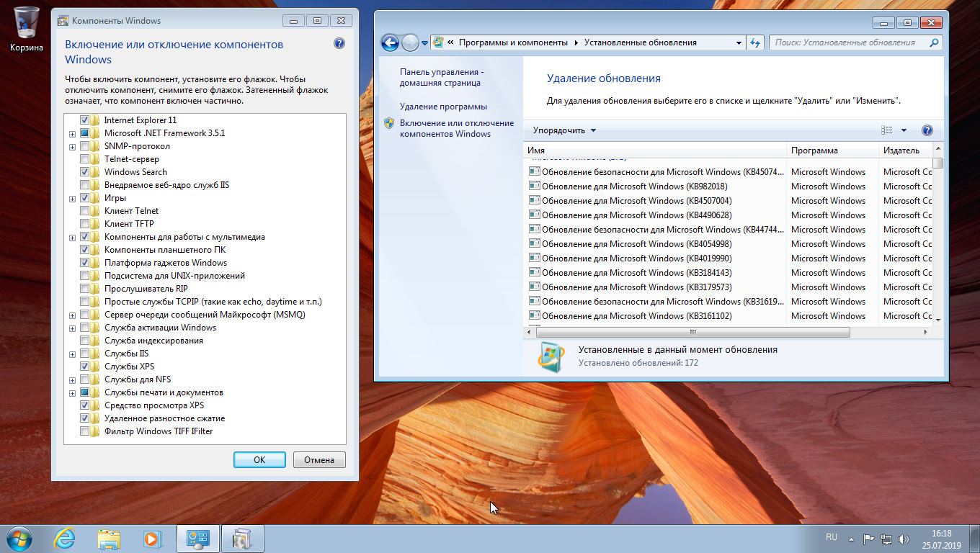Open the Упорядочить menu

tap(564, 130)
